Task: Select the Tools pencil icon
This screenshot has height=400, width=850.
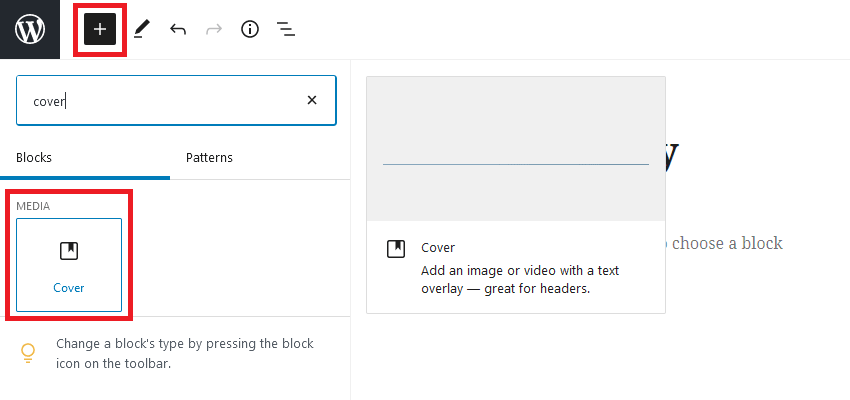Action: click(141, 29)
